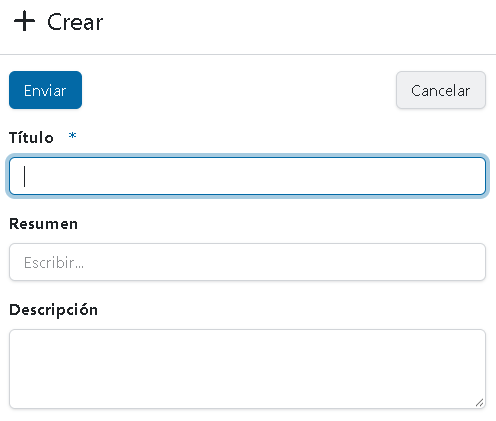The image size is (496, 421).
Task: Click the divider line beneath the Crear header
Action: (248, 54)
